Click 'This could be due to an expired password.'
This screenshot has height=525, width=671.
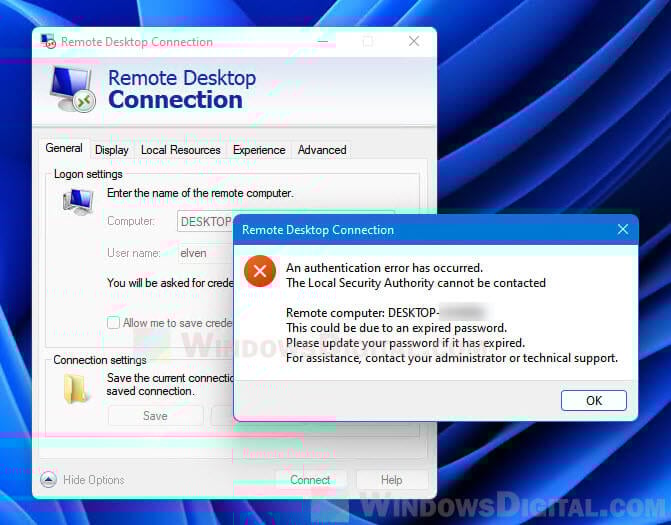[x=396, y=328]
